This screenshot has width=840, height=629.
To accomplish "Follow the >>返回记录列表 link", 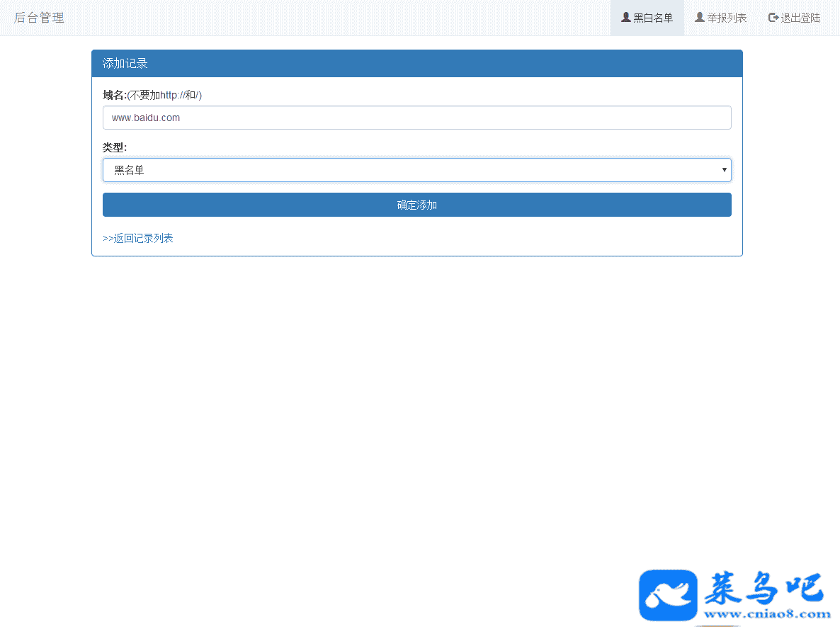I will [x=137, y=238].
